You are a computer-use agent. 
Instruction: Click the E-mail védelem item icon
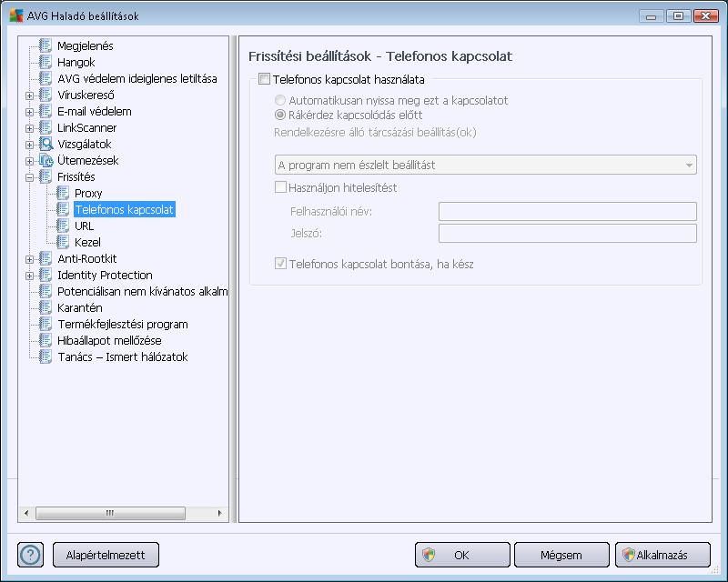pos(45,111)
